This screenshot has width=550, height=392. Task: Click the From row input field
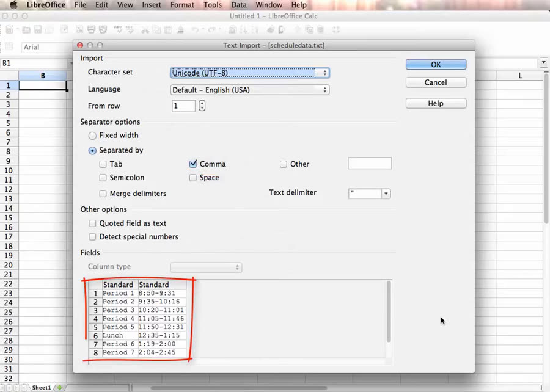click(183, 106)
